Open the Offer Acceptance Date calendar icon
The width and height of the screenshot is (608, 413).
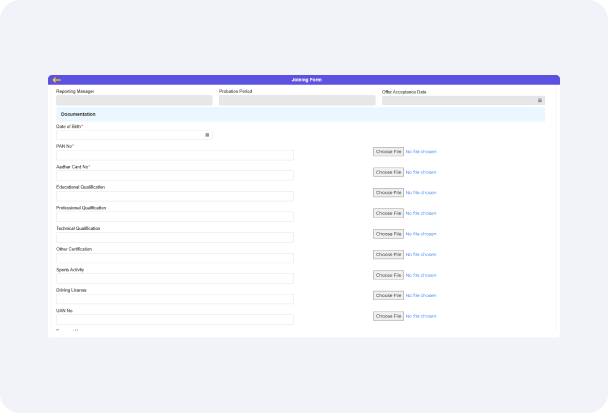[x=540, y=100]
